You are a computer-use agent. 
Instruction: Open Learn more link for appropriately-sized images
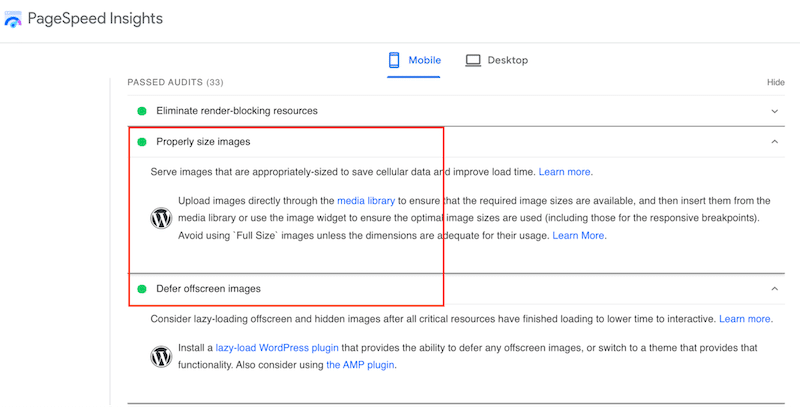coord(565,172)
